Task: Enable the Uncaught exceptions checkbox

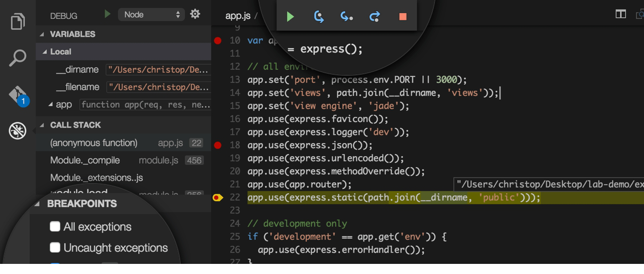Action: pos(55,247)
